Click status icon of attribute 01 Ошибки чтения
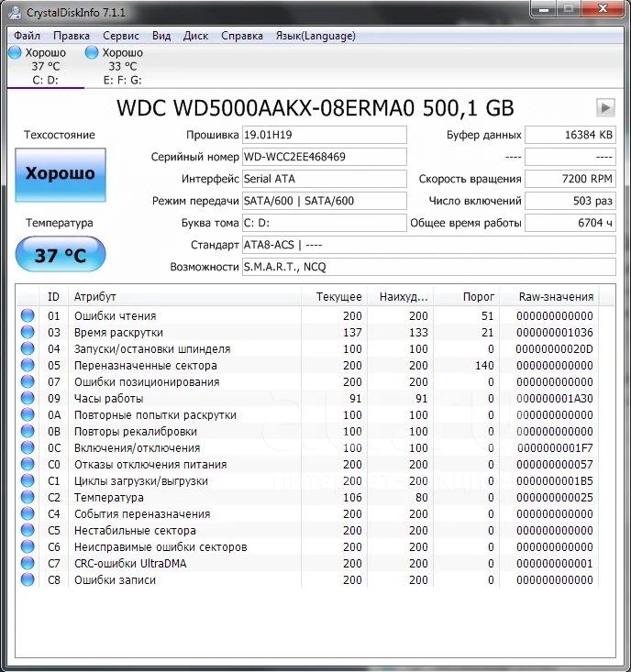 click(28, 315)
